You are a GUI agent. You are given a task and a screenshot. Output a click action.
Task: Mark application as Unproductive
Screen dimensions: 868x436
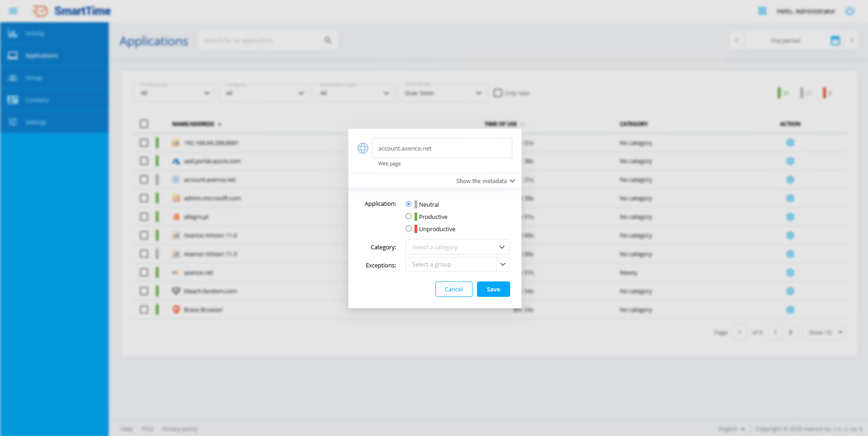(409, 229)
